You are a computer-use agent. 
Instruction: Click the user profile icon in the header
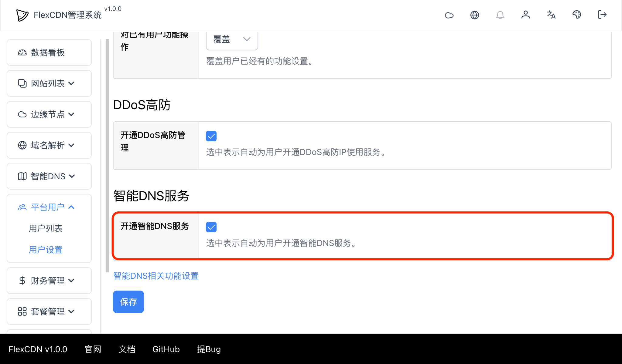526,15
